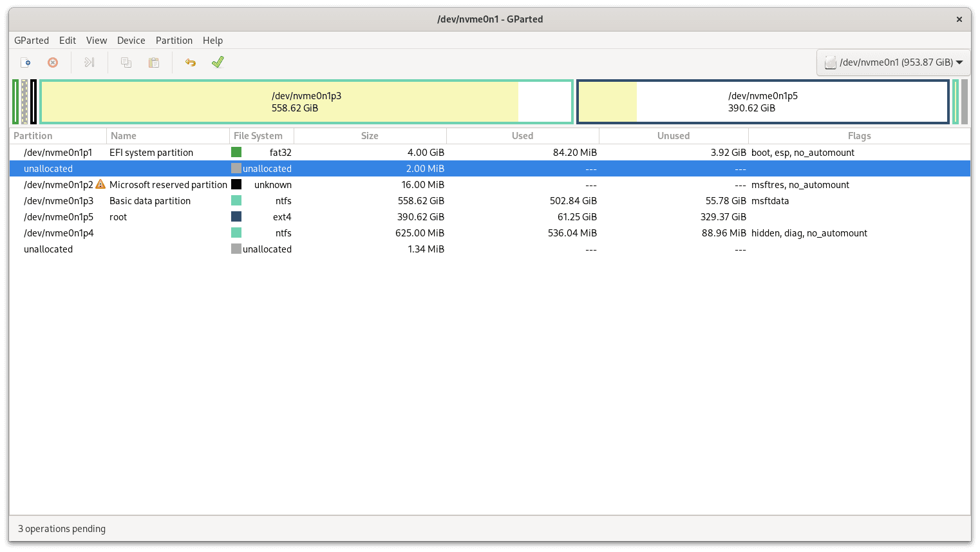Open the device selection dropdown
The image size is (980, 552).
point(959,62)
